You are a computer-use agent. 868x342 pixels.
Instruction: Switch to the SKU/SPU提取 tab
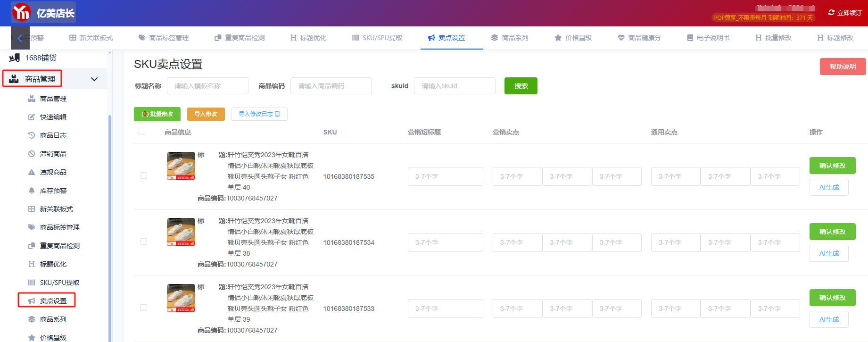pos(377,38)
